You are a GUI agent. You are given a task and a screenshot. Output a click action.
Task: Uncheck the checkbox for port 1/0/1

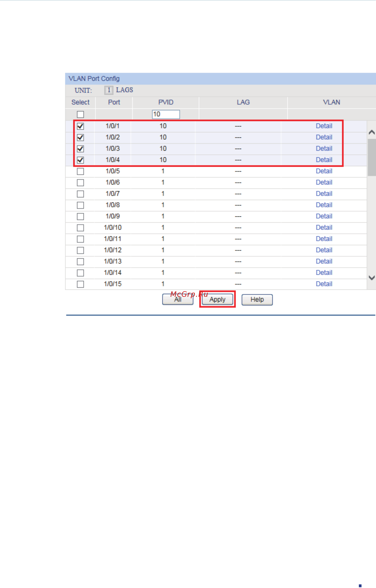80,126
